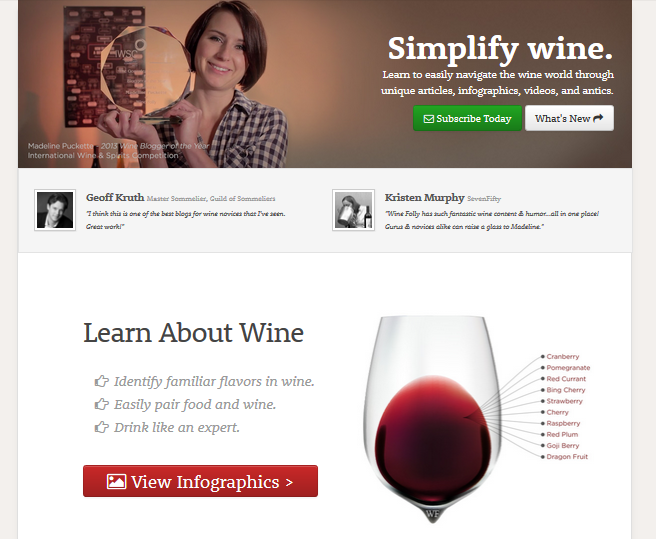The height and width of the screenshot is (539, 656).
Task: Click the Geoff Kruth name heading
Action: point(115,198)
